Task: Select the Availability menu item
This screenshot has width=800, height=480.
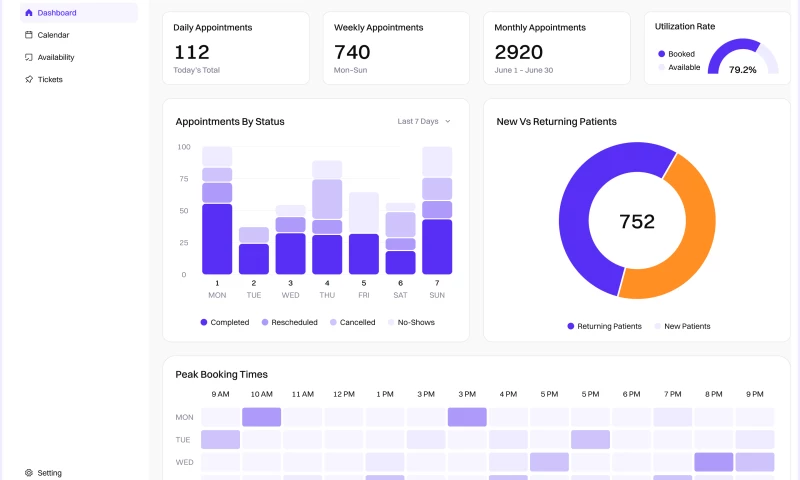Action: [x=56, y=57]
